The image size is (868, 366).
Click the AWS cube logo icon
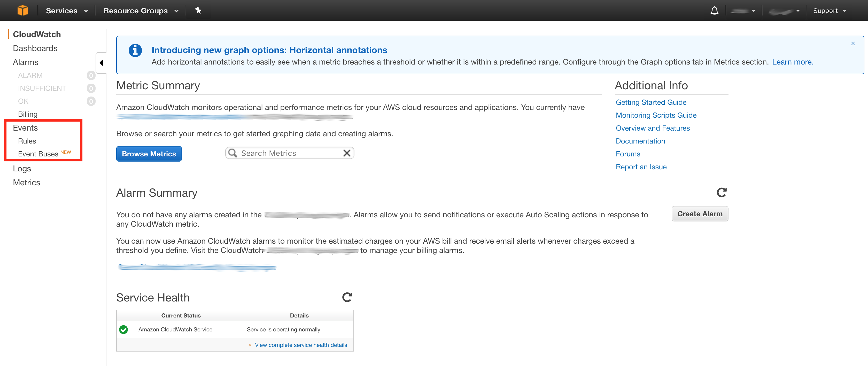22,10
